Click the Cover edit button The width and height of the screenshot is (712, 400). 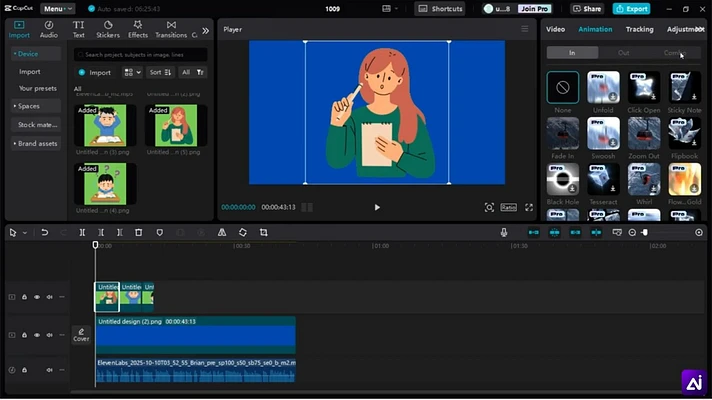81,335
